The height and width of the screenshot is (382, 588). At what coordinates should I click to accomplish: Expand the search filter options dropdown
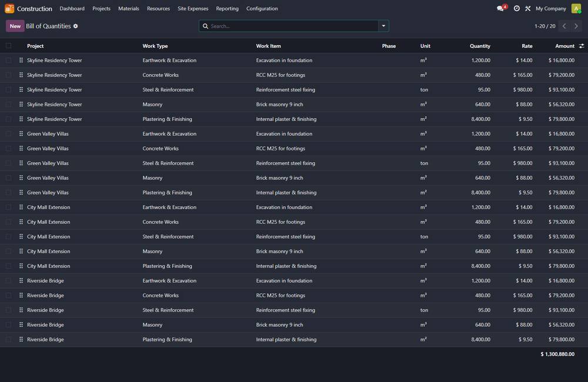pyautogui.click(x=383, y=26)
